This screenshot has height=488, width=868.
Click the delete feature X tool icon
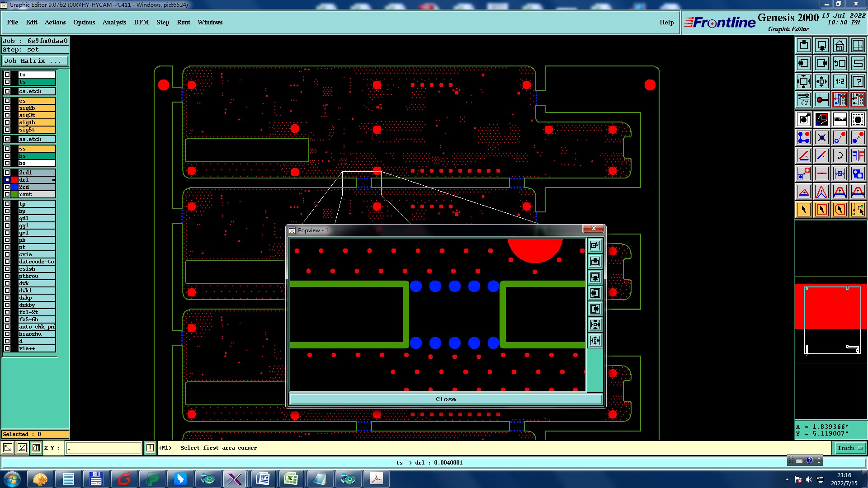click(821, 137)
